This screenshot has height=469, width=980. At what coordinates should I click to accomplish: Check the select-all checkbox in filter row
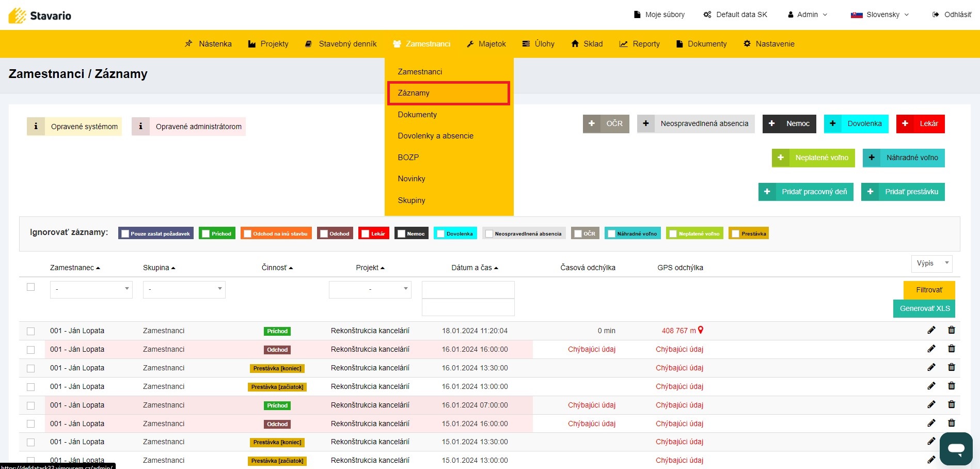[31, 287]
